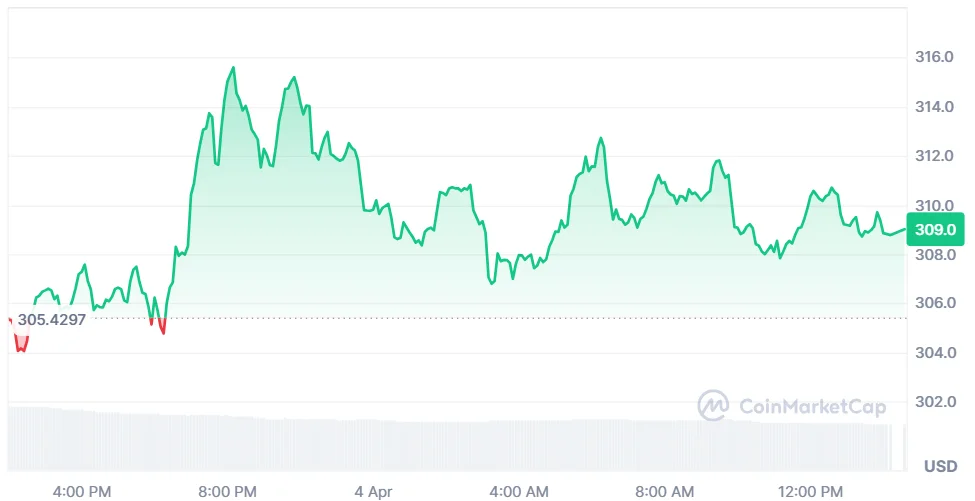Click the 316.0 price axis label
Image resolution: width=975 pixels, height=501 pixels.
pyautogui.click(x=935, y=57)
